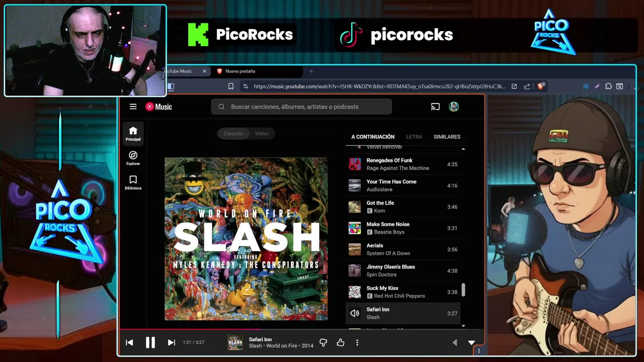Open the LETRA tab
This screenshot has height=362, width=644.
(x=414, y=137)
